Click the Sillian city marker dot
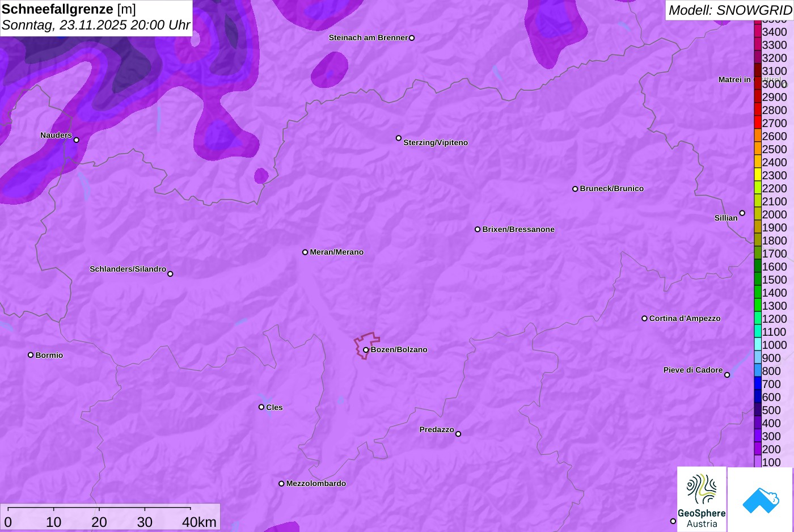This screenshot has height=532, width=794. [x=742, y=213]
